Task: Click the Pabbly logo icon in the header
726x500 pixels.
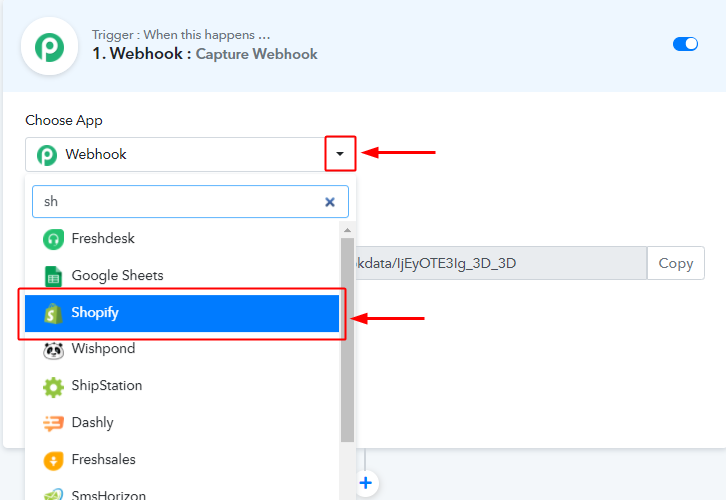Action: click(49, 46)
